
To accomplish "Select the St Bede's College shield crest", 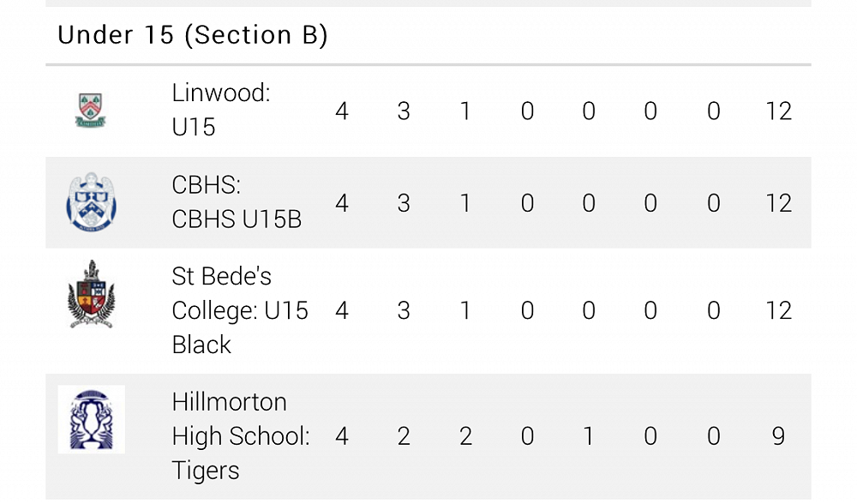I will [x=92, y=295].
